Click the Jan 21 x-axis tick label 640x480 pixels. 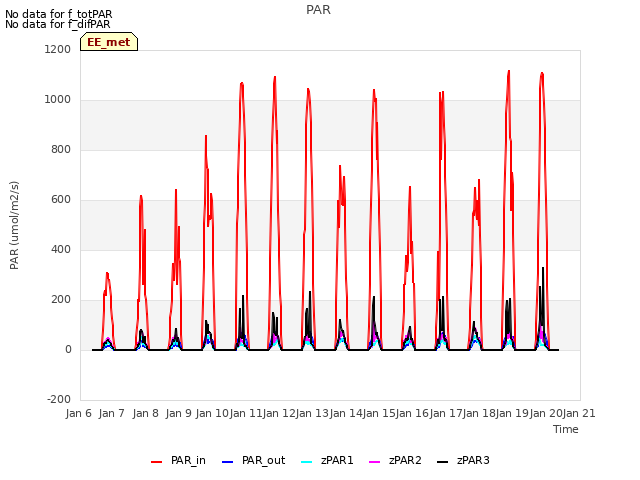[579, 413]
